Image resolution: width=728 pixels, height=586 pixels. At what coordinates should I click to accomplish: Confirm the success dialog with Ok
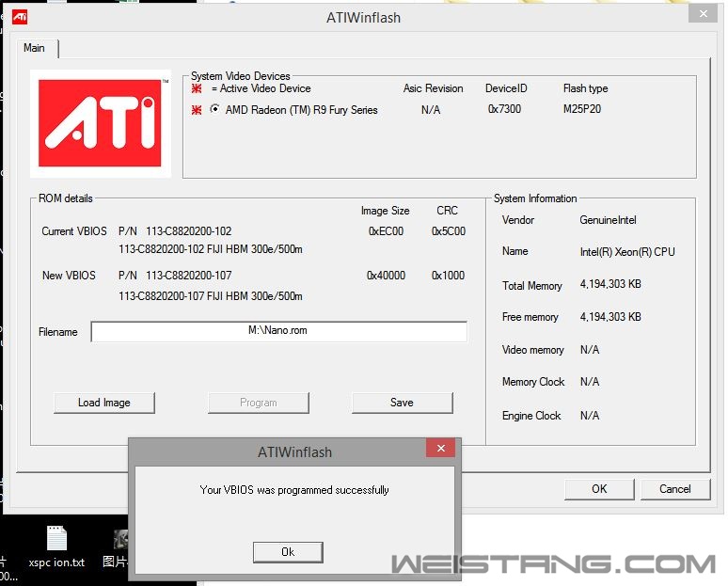tap(288, 552)
